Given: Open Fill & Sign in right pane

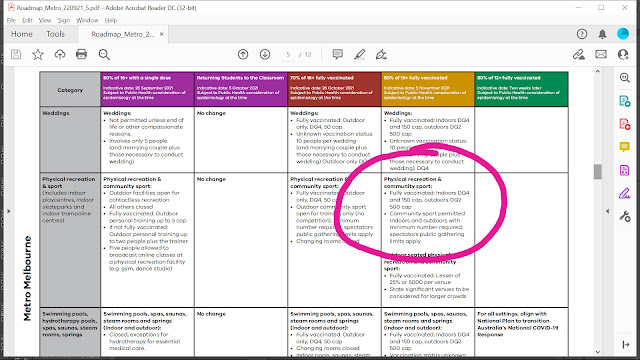Looking at the screenshot, I should coord(624,193).
